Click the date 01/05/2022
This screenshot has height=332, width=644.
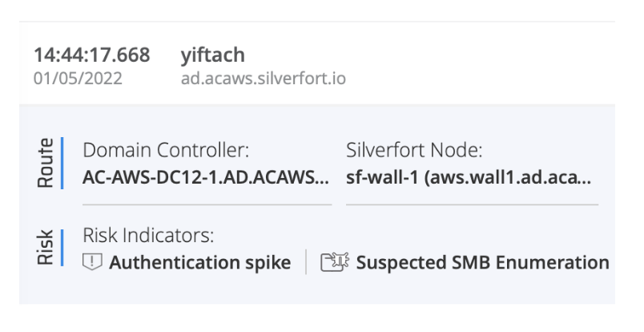point(78,80)
